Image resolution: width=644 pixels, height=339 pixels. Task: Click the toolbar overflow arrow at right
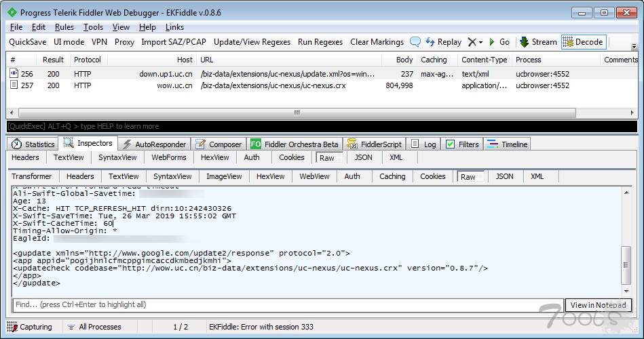(634, 46)
